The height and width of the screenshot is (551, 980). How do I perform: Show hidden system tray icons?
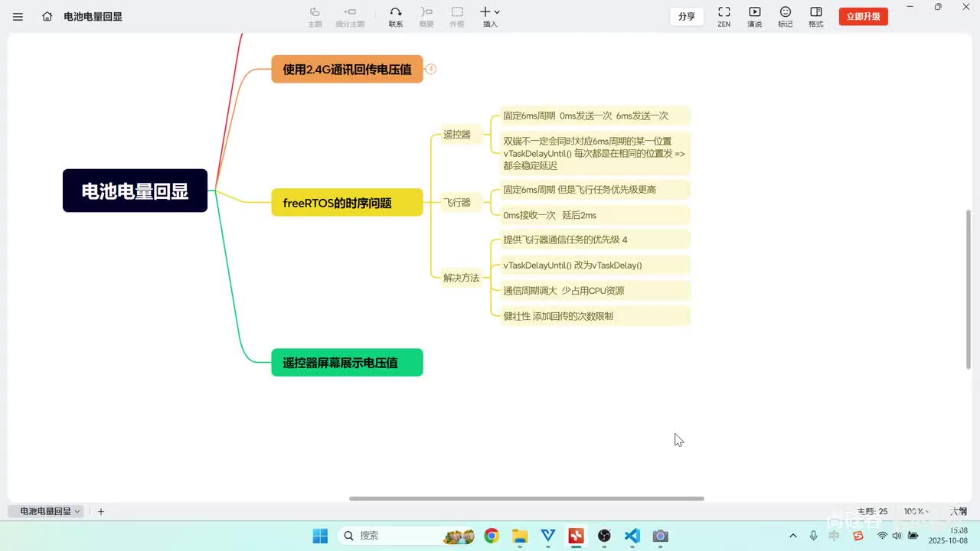[x=793, y=536]
